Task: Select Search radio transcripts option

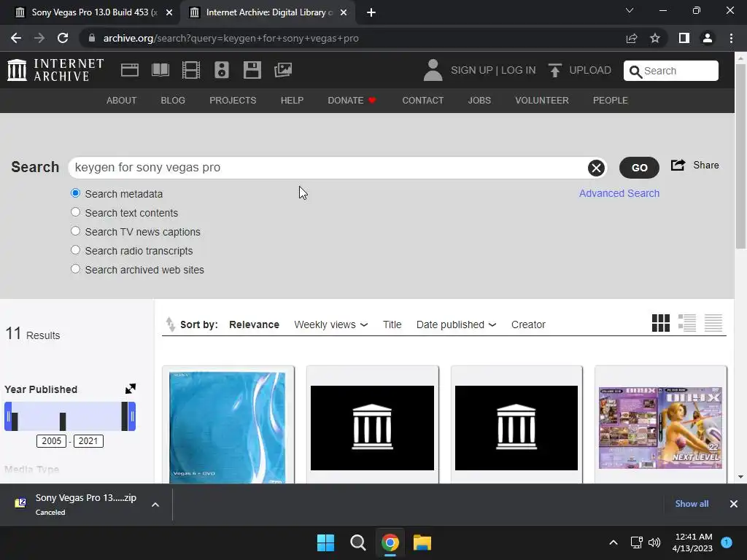Action: click(75, 250)
